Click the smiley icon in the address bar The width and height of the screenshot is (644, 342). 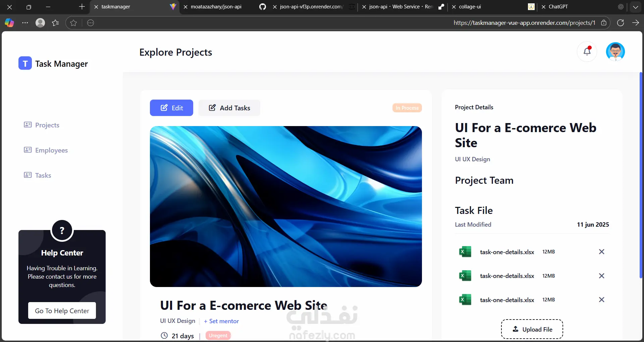click(x=91, y=23)
